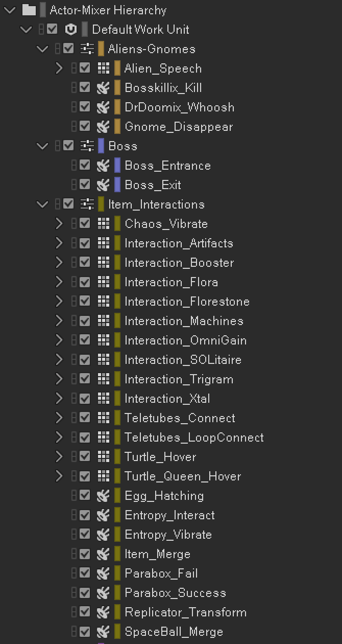Image resolution: width=342 pixels, height=644 pixels.
Task: Toggle the Parabox_Fail inclusion checkbox
Action: click(x=85, y=573)
